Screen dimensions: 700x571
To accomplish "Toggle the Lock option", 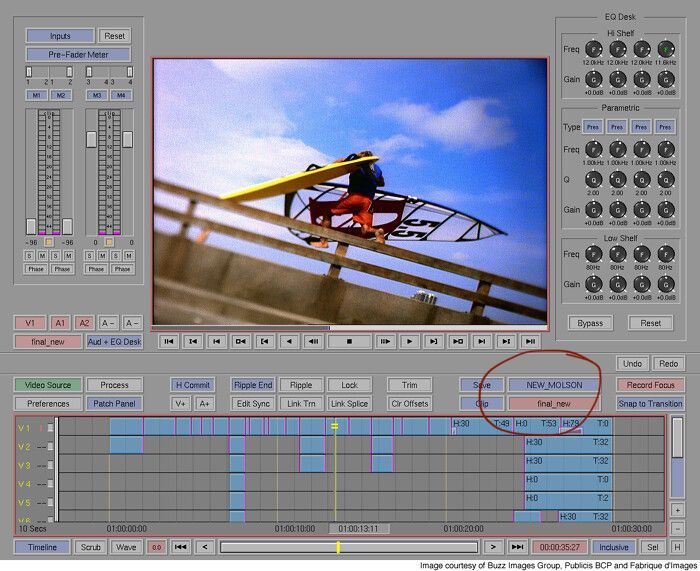I will pyautogui.click(x=349, y=385).
